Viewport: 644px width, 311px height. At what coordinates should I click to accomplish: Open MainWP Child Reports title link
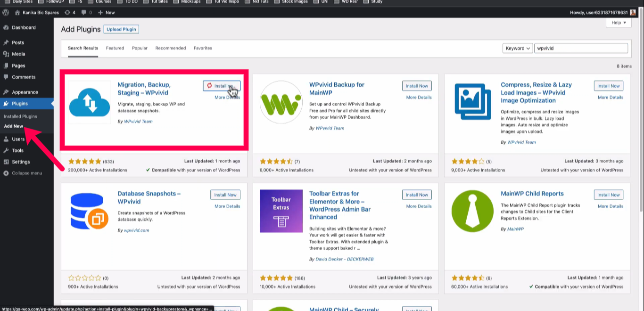point(532,194)
